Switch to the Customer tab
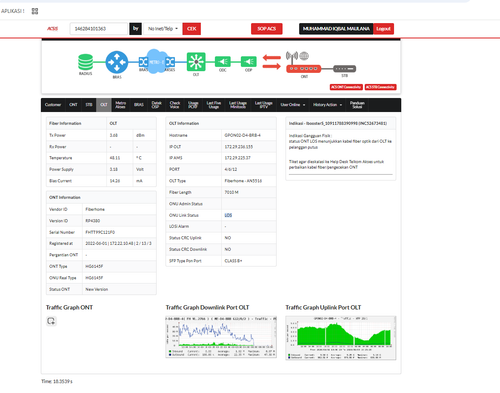Viewport: 500px width, 393px height. 53,105
